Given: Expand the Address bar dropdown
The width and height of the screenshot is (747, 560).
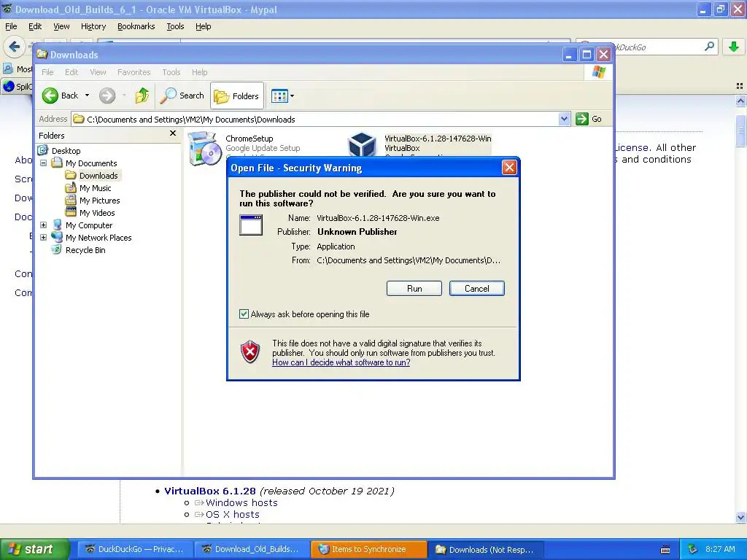Looking at the screenshot, I should pos(564,119).
